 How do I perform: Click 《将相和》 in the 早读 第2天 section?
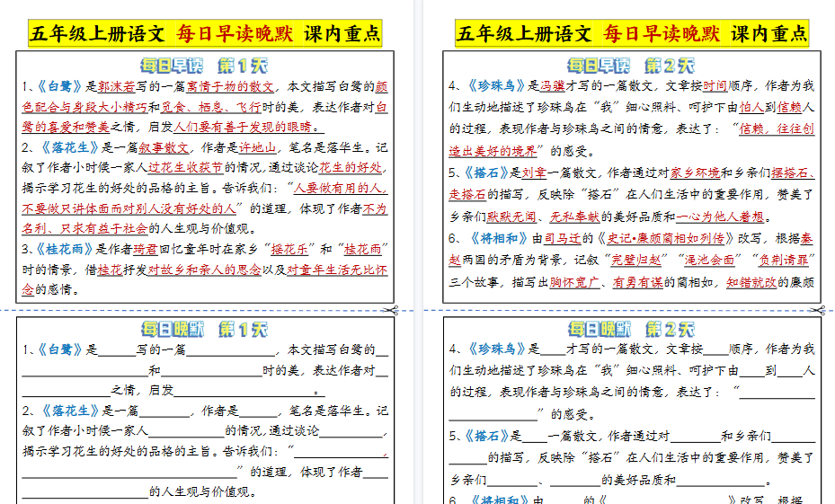point(499,238)
